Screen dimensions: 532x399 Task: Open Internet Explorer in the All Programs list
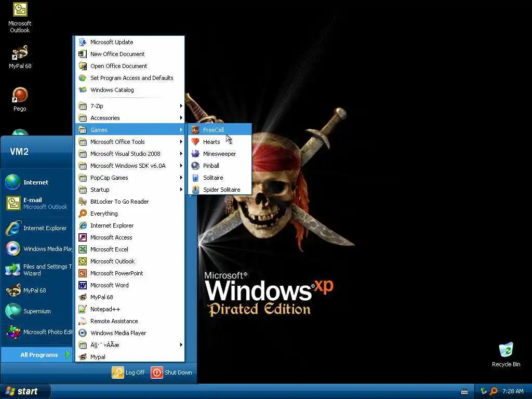point(130,225)
